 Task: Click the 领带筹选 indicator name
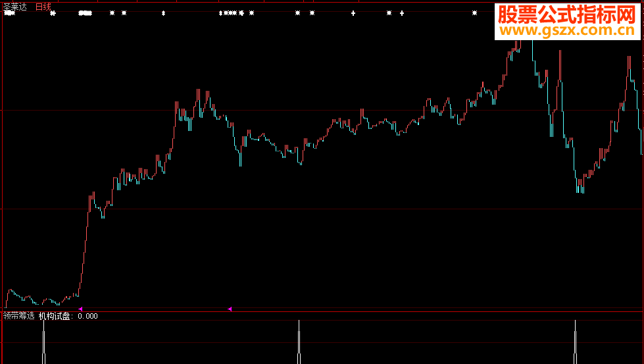tap(19, 316)
